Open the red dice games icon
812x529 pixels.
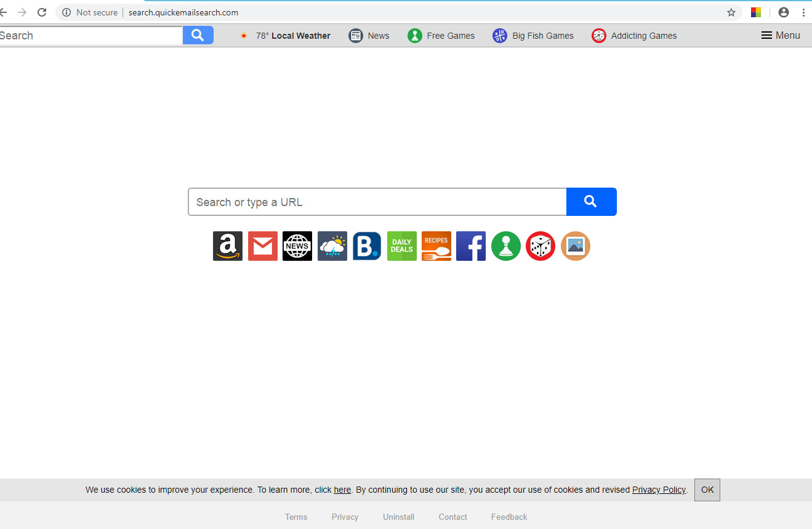pos(541,246)
